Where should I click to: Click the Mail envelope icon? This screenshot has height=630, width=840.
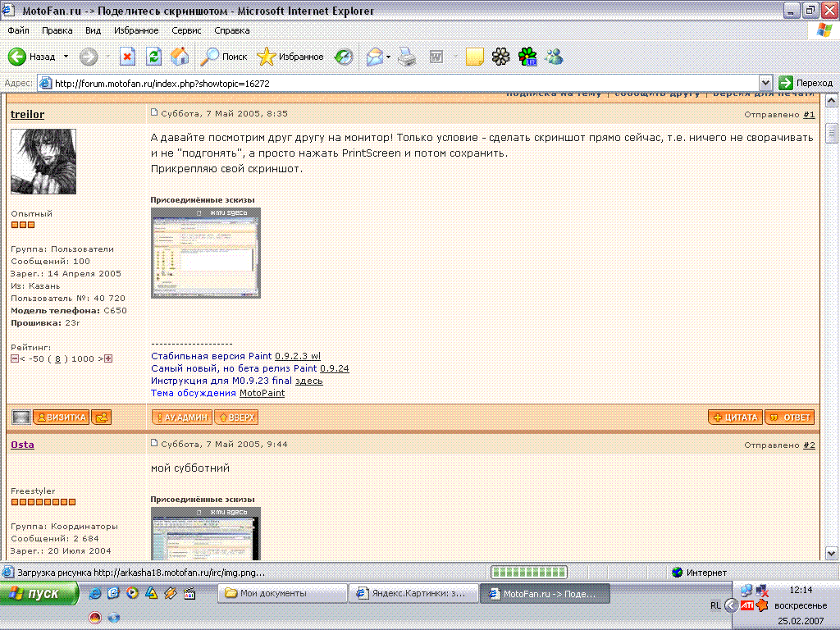click(x=374, y=57)
